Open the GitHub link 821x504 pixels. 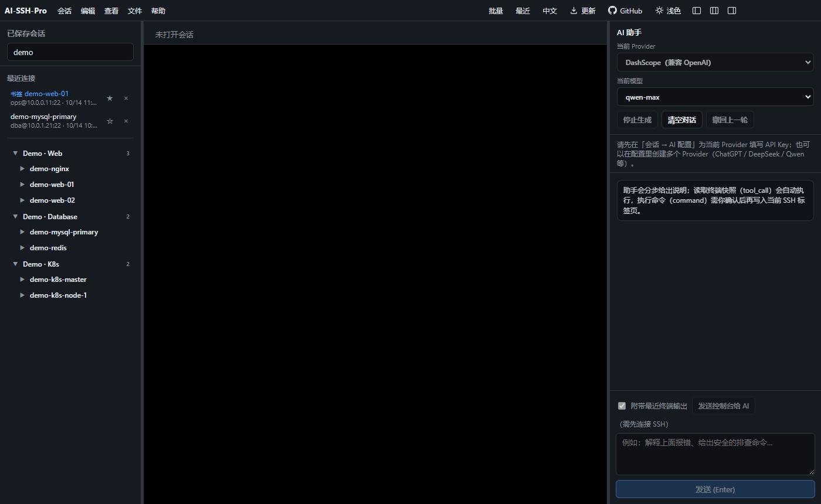pos(625,11)
